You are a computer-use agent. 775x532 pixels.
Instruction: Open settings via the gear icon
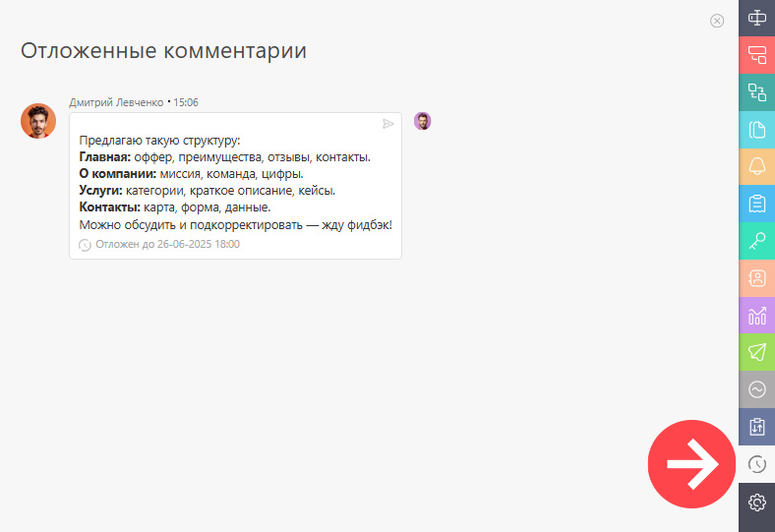point(756,502)
